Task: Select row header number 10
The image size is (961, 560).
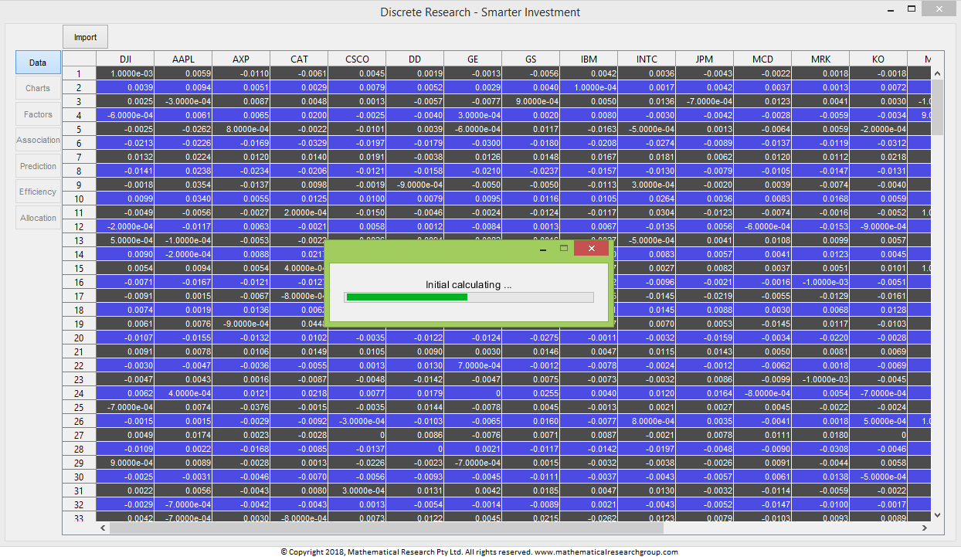Action: (x=79, y=199)
